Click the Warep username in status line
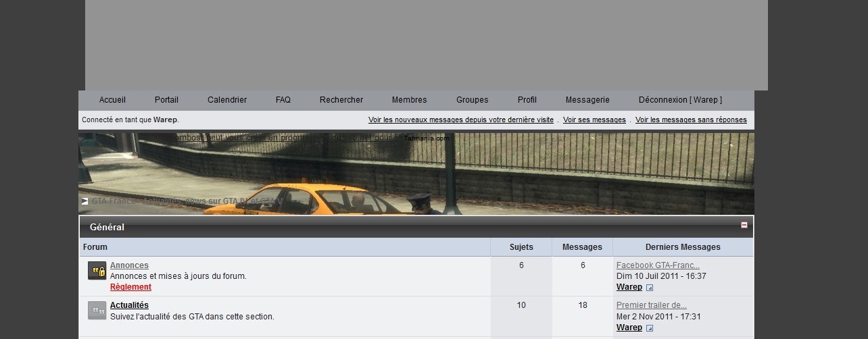868x339 pixels. pyautogui.click(x=165, y=120)
